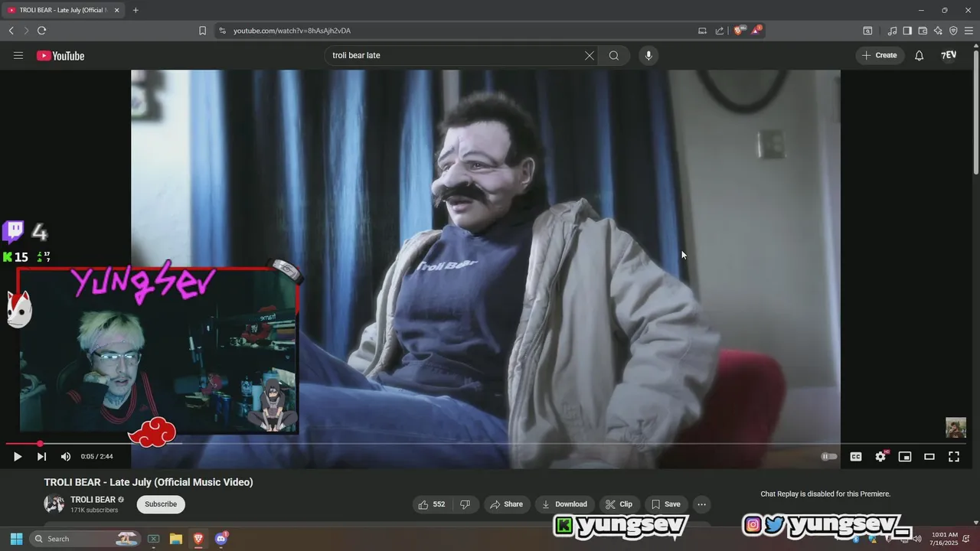This screenshot has width=980, height=551.
Task: Reload the page
Action: coord(41,31)
